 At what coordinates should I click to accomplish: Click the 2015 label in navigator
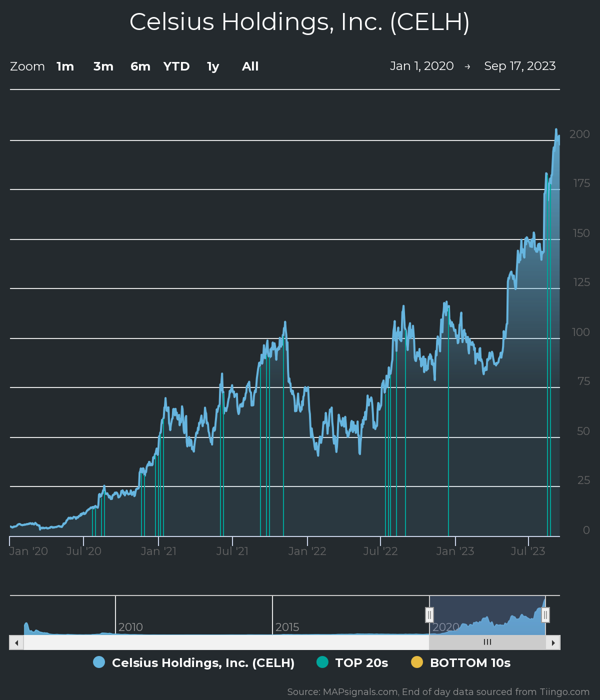click(x=287, y=627)
